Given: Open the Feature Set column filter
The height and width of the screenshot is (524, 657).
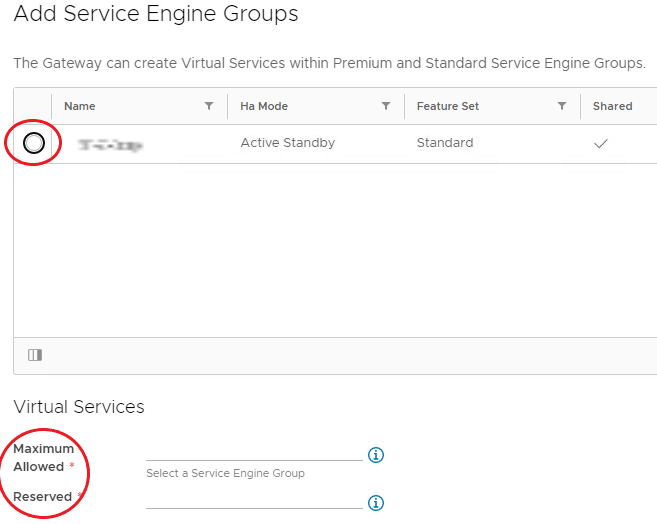Looking at the screenshot, I should (x=562, y=106).
